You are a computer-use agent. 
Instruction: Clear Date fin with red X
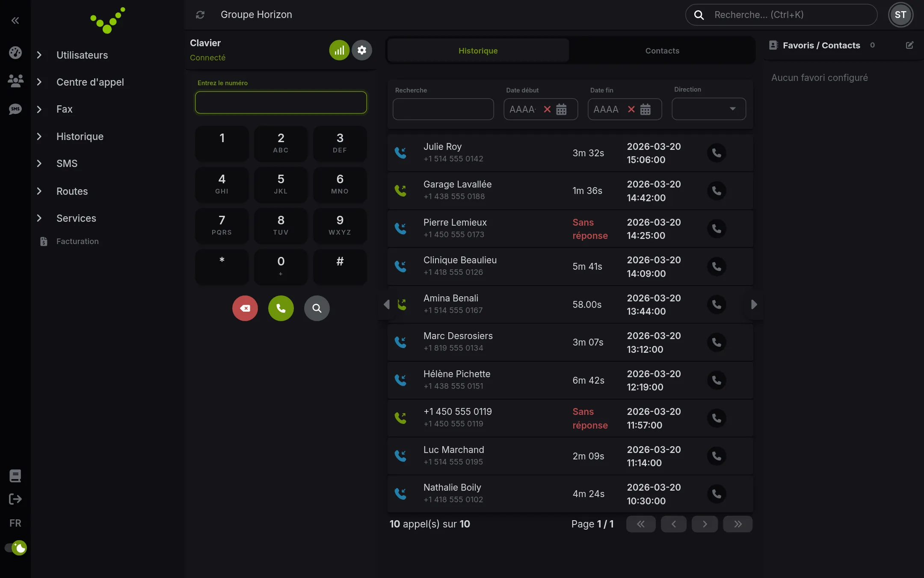pyautogui.click(x=631, y=109)
